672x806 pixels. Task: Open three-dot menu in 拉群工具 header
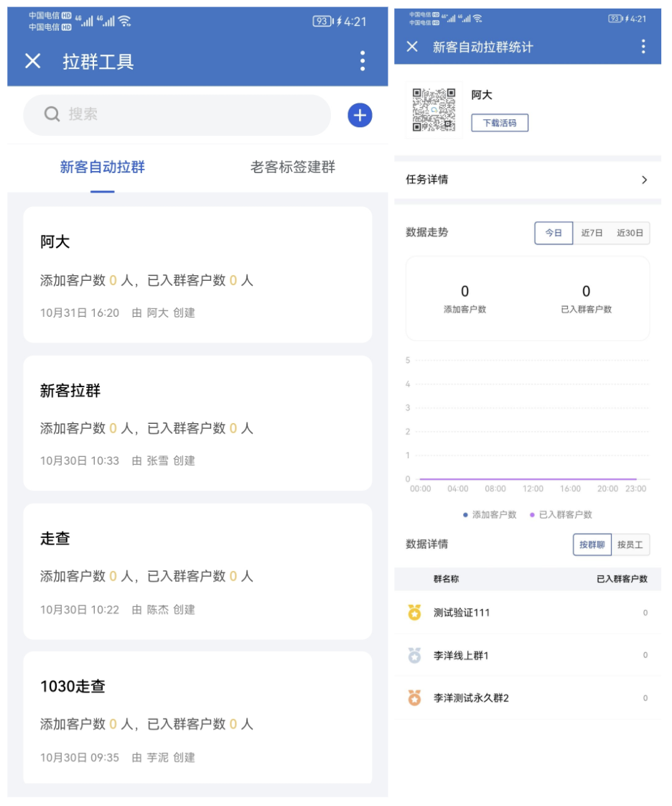click(363, 61)
